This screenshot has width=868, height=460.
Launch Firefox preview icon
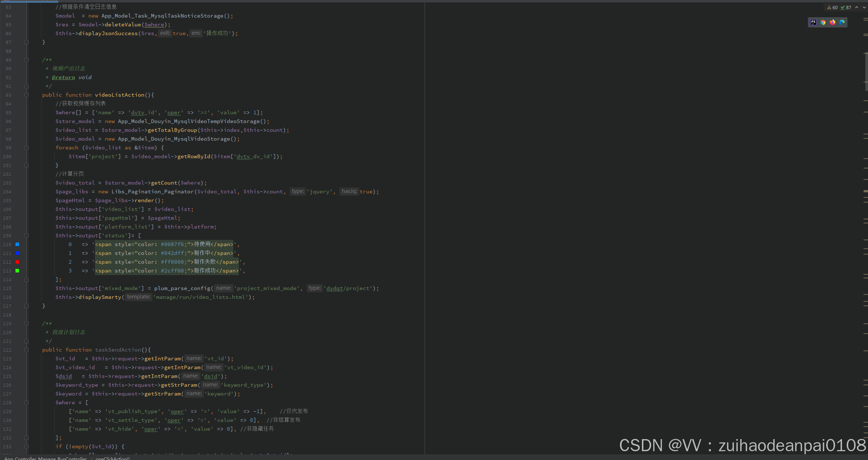coord(832,23)
